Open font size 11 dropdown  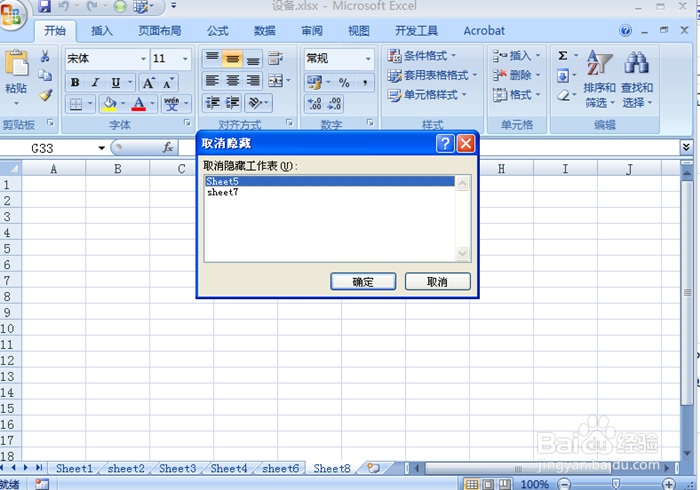185,58
